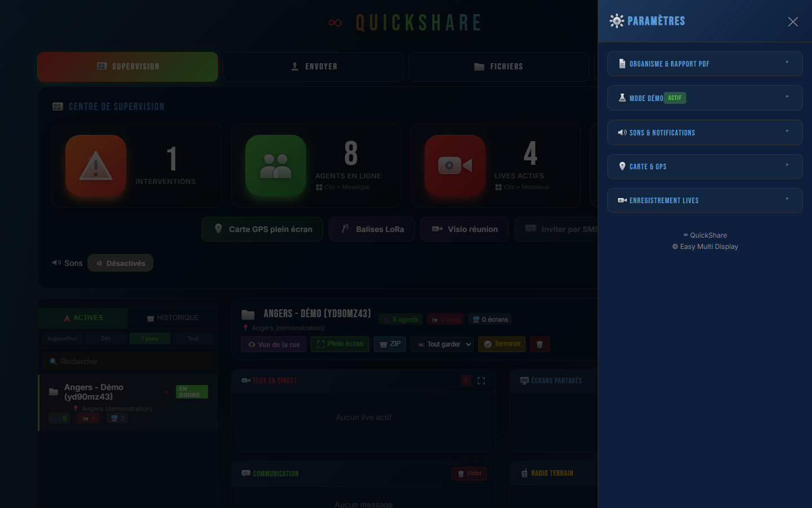Expand the Carte & GPS settings section
Image resolution: width=812 pixels, height=508 pixels.
705,167
